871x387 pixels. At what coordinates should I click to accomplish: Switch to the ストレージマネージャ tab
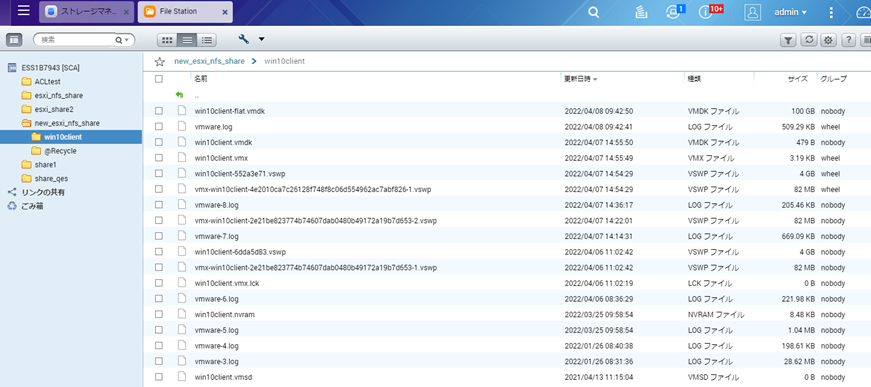point(87,12)
